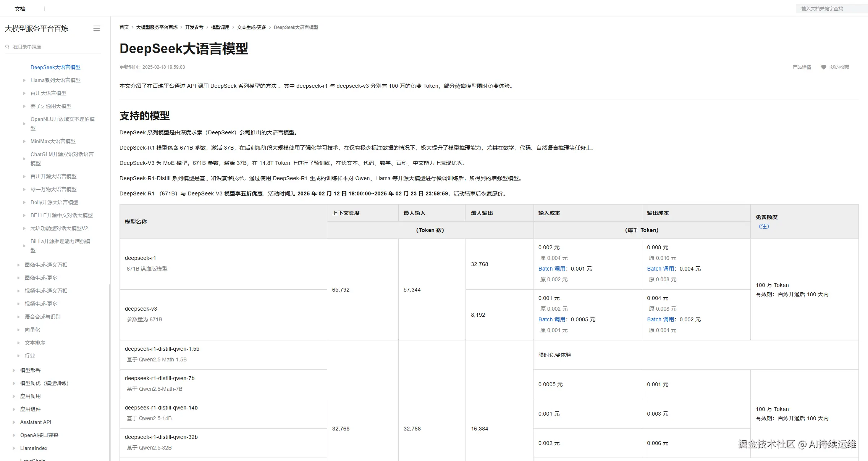
Task: Expand the 模型部署 sidebar section
Action: (x=14, y=370)
